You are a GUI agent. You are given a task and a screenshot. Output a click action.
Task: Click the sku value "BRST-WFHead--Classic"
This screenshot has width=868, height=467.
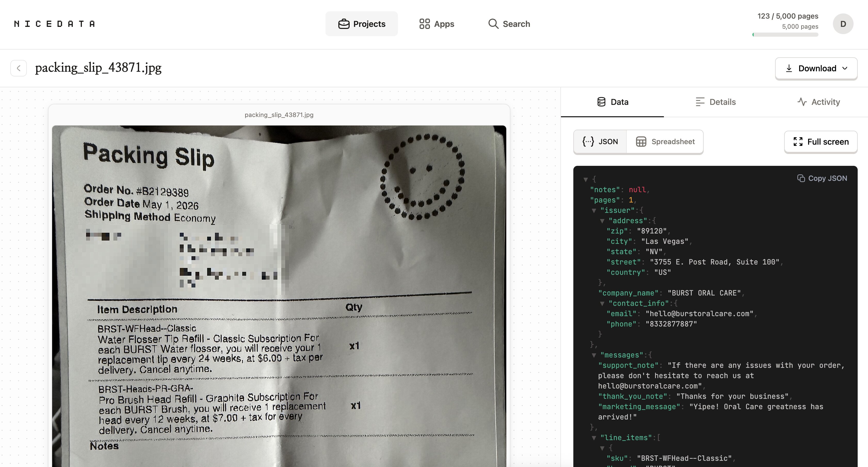click(x=684, y=458)
